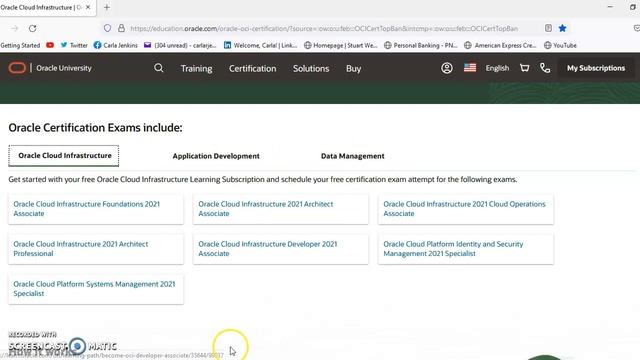Open OCI Developer 2021 Associate exam
This screenshot has width=640, height=360.
click(281, 249)
